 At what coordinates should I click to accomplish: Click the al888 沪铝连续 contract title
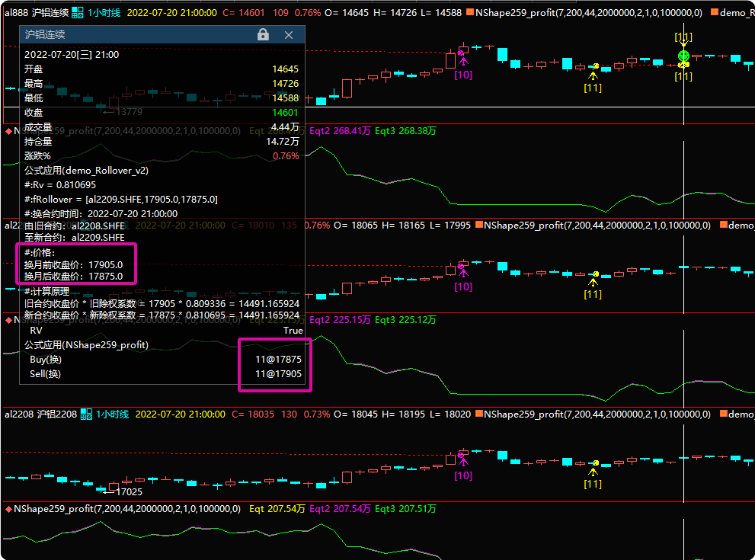tap(35, 13)
